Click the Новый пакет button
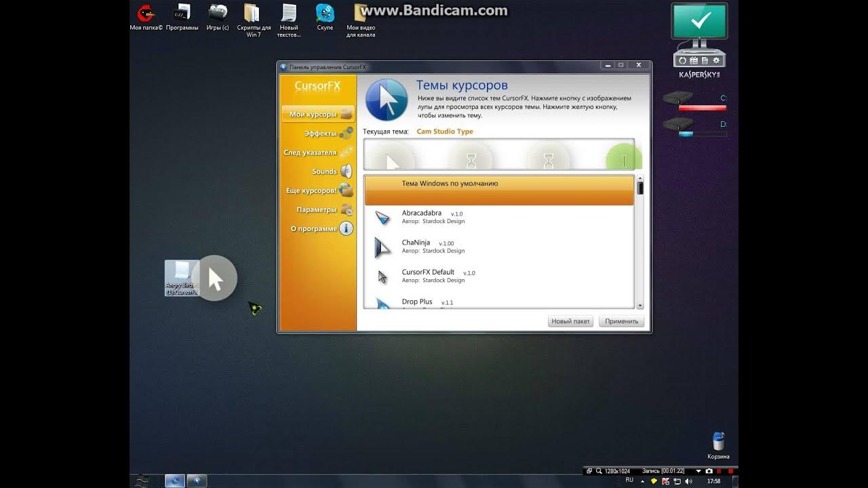This screenshot has height=488, width=868. (x=570, y=321)
